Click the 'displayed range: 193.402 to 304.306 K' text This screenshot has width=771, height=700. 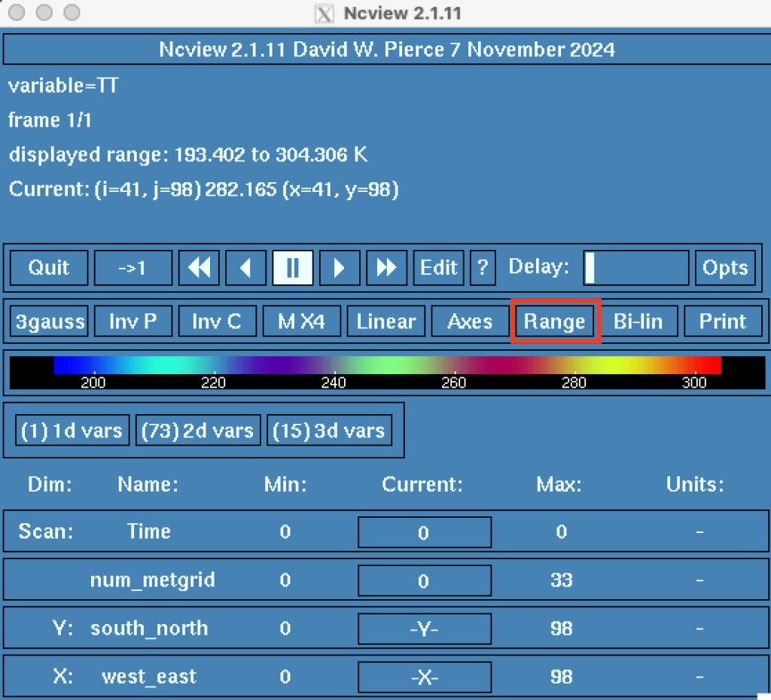click(187, 155)
